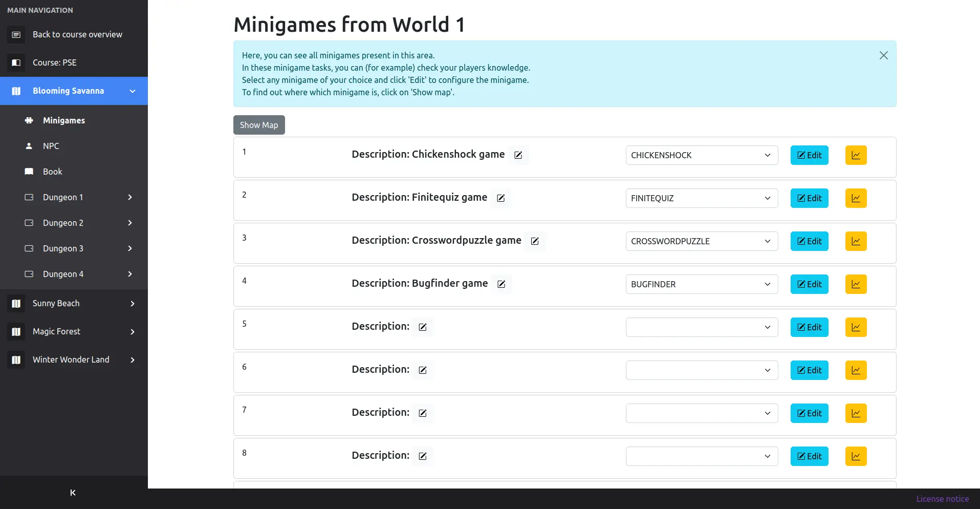Click the Winter Wonder Land map icon

point(16,360)
